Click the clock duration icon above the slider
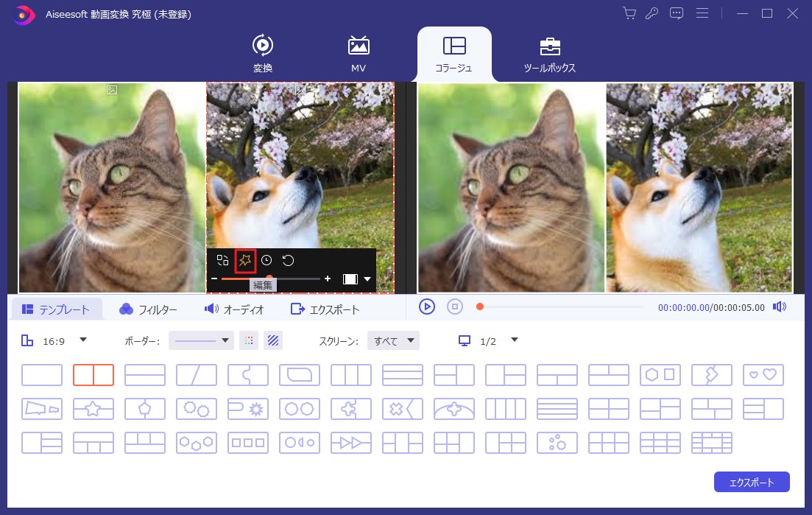 click(266, 260)
